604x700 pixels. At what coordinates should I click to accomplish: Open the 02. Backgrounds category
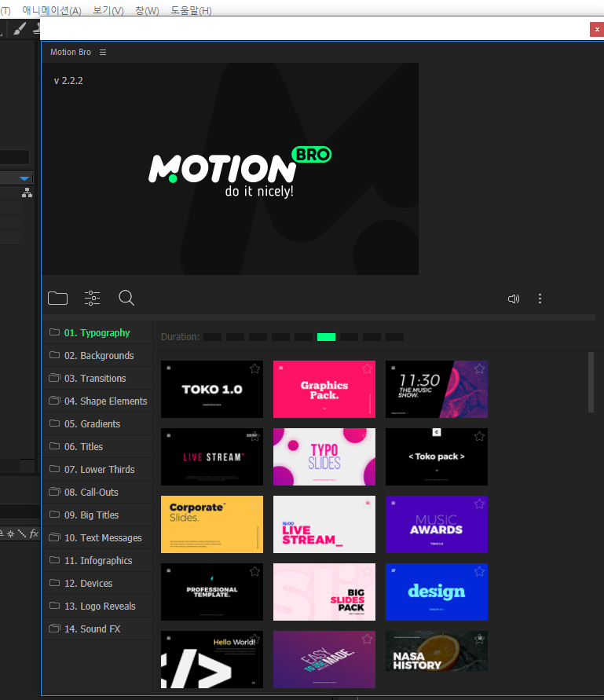click(x=97, y=355)
